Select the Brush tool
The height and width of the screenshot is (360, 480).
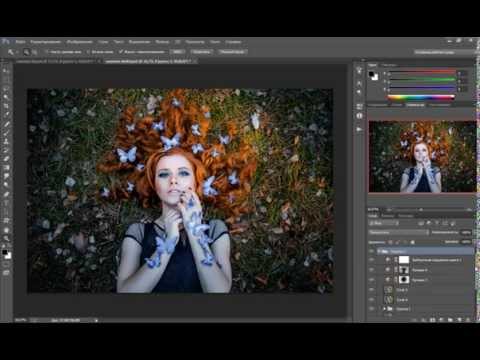point(6,132)
